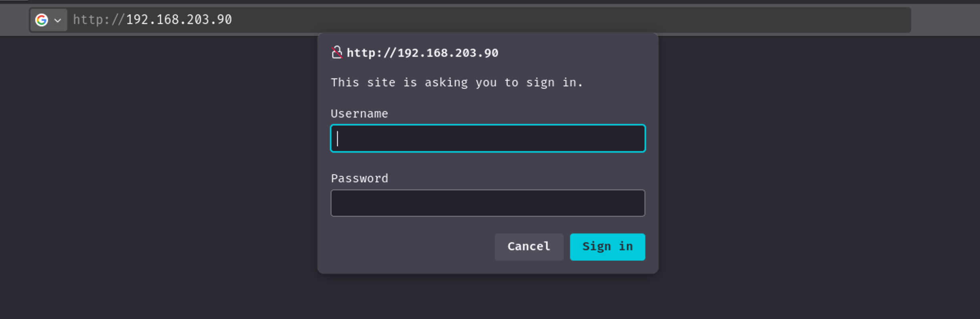
Task: Click the http:// protocol prefix in URL bar
Action: (x=99, y=20)
